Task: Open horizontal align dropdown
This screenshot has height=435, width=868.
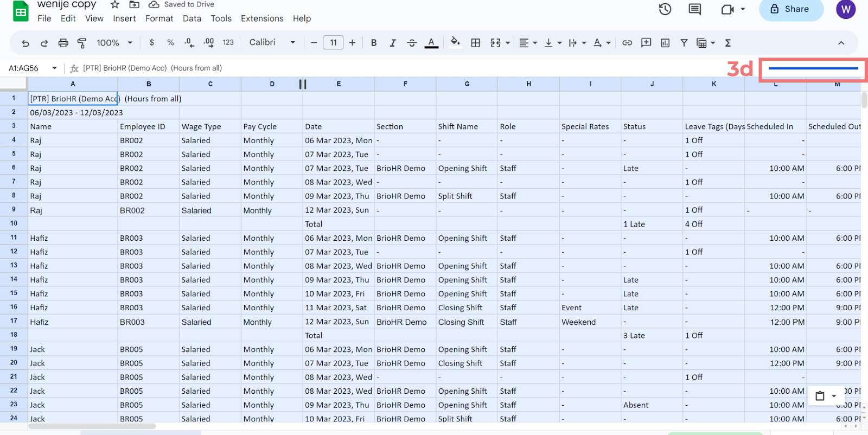Action: coord(527,42)
